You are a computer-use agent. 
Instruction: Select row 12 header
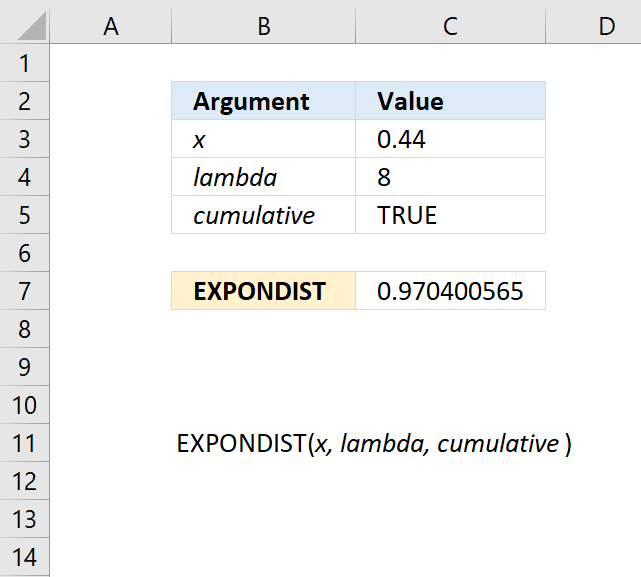pyautogui.click(x=25, y=481)
